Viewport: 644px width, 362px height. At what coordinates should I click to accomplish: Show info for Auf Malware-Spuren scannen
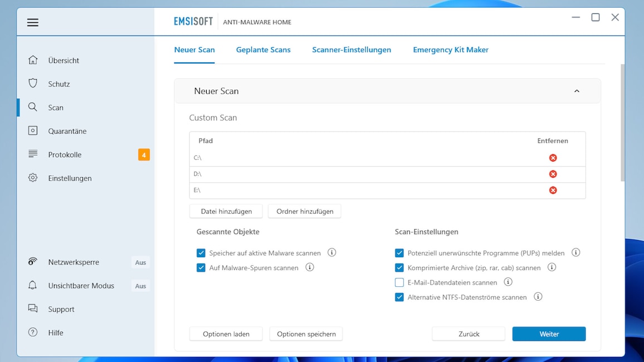click(x=310, y=267)
